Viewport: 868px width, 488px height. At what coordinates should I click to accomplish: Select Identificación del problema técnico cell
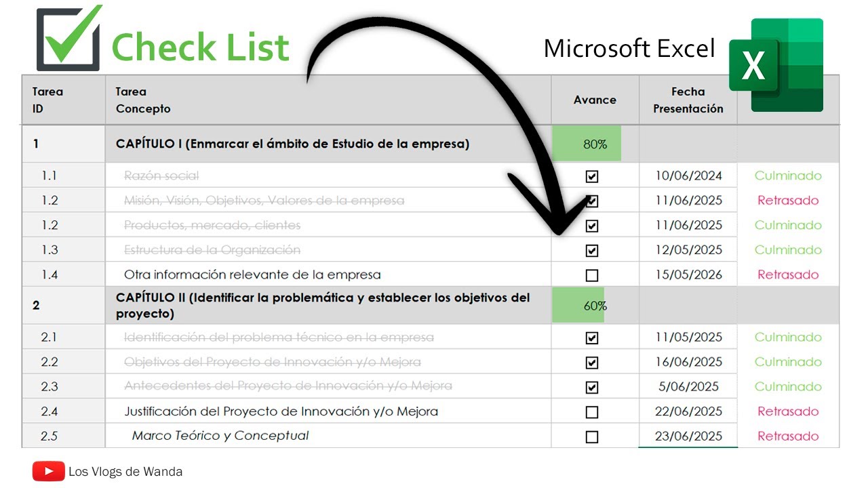[x=328, y=337]
